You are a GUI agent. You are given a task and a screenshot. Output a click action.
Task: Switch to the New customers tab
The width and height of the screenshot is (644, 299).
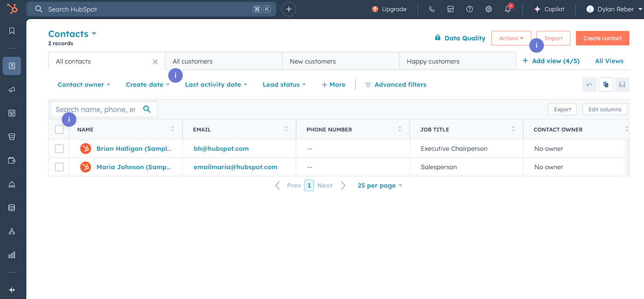tap(340, 61)
